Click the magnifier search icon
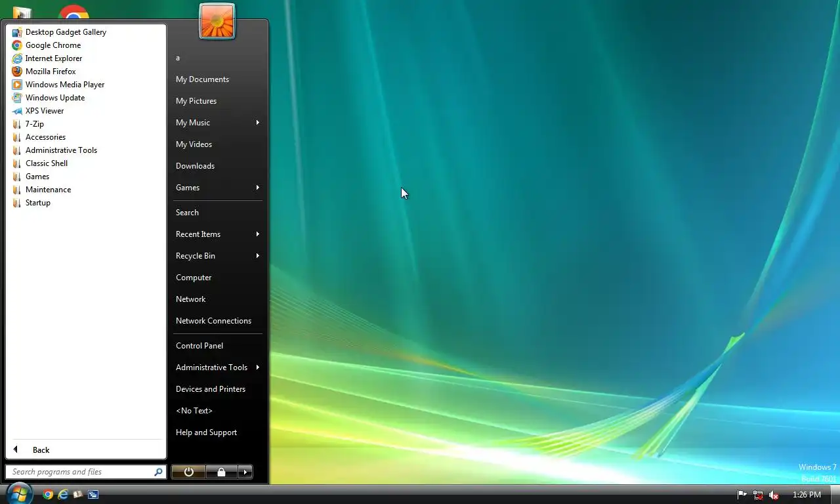The image size is (840, 504). [x=158, y=472]
